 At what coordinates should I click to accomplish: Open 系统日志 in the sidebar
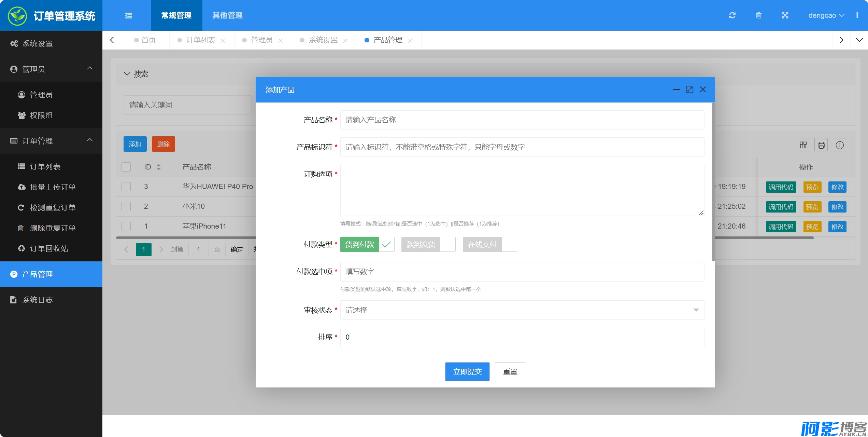(x=51, y=300)
